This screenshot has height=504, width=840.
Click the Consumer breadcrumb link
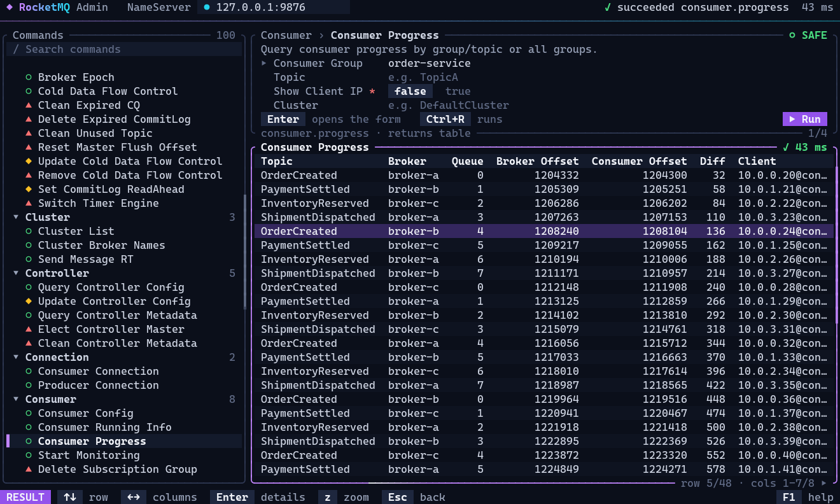(x=286, y=36)
